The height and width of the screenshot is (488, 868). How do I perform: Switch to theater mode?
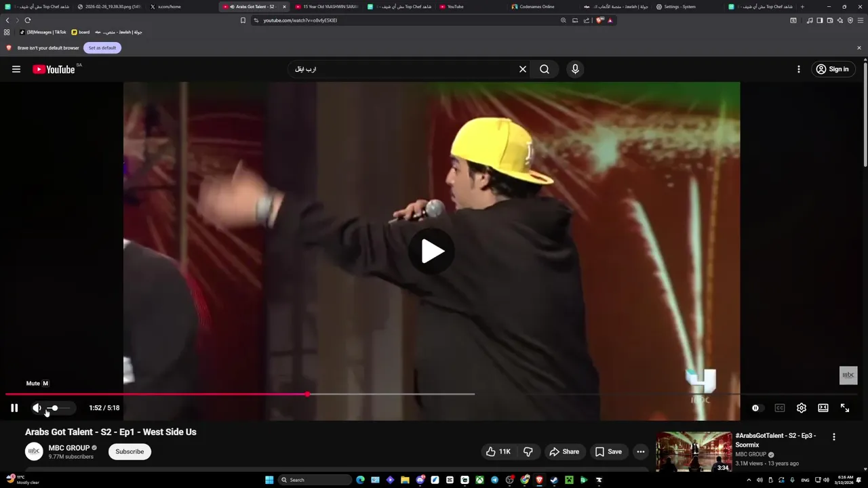point(823,408)
